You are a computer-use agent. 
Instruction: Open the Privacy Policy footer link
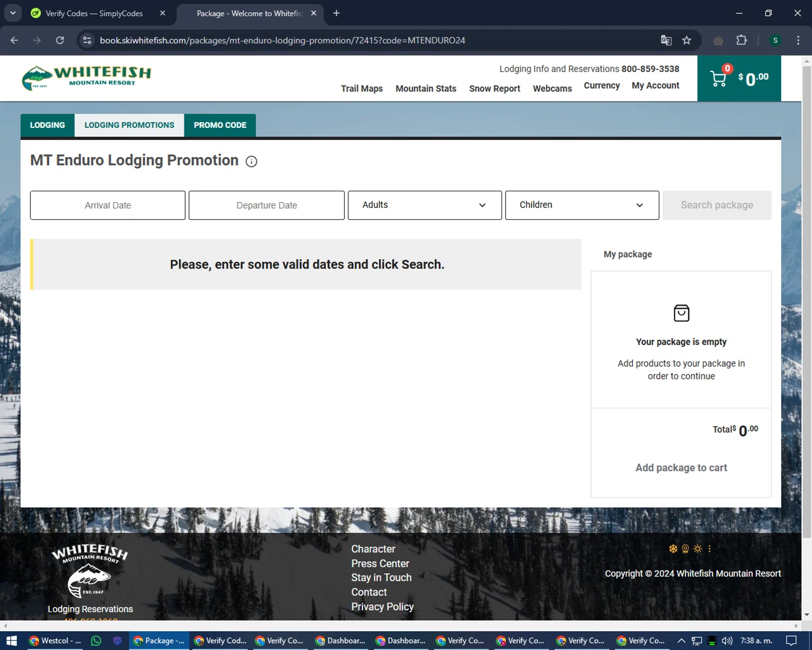(x=382, y=607)
